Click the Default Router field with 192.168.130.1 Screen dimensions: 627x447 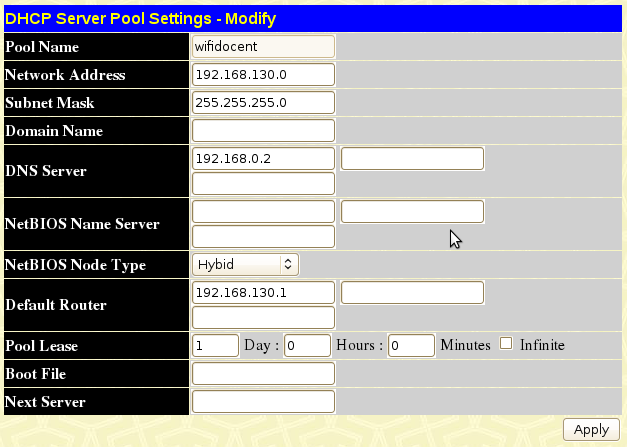click(263, 292)
